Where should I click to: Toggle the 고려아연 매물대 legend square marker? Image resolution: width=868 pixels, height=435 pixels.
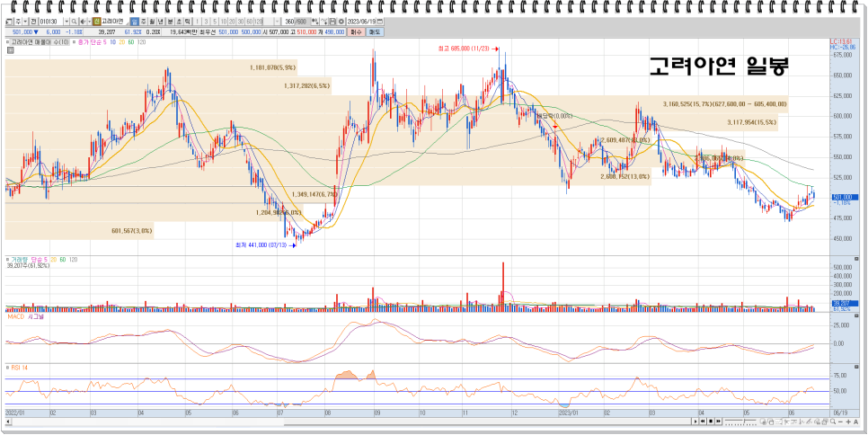(7, 42)
